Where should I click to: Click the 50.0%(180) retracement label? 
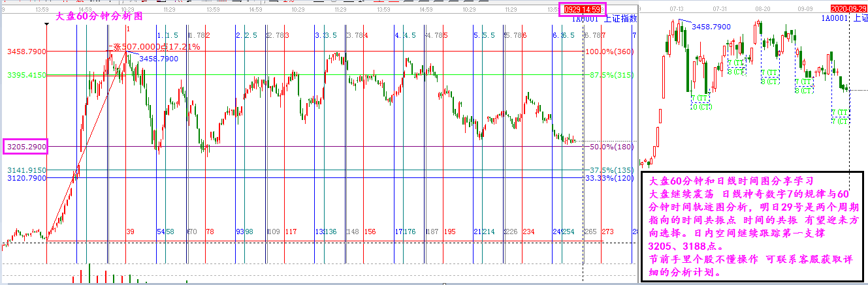(607, 147)
